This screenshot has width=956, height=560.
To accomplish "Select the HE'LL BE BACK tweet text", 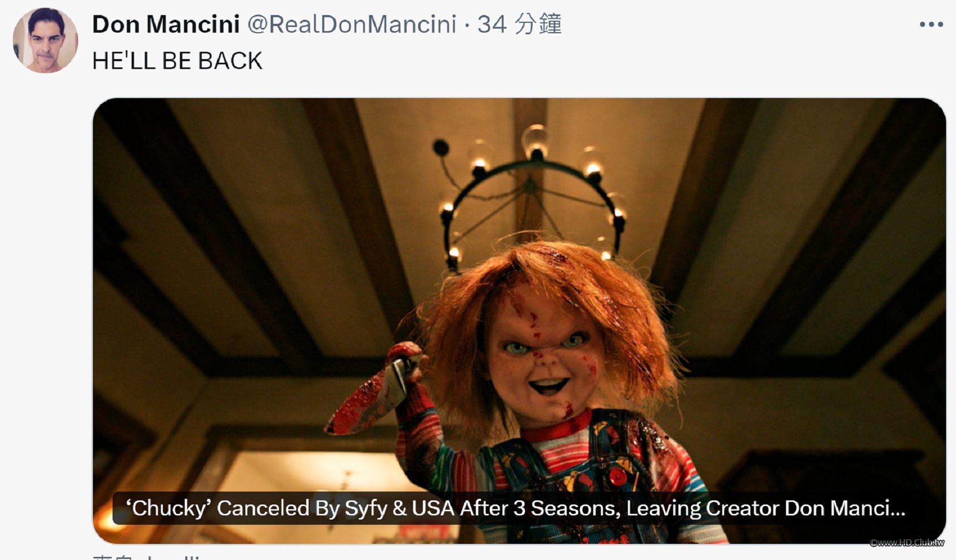I will 177,61.
